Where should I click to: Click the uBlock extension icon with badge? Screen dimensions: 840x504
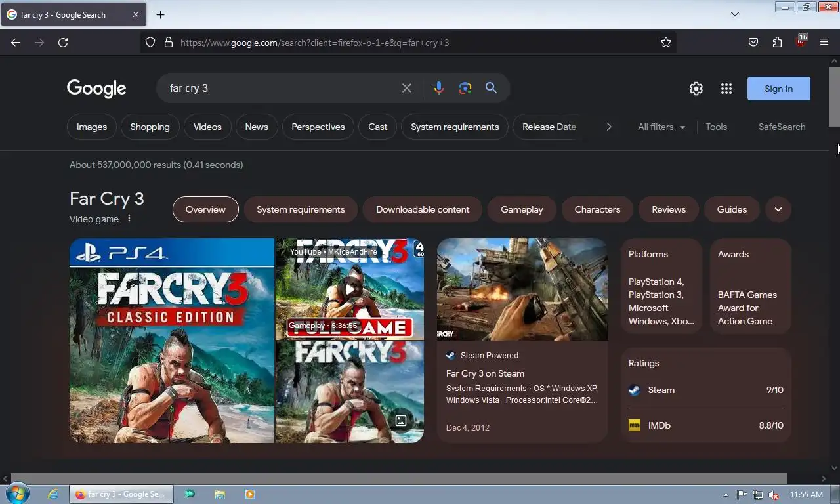pyautogui.click(x=801, y=41)
